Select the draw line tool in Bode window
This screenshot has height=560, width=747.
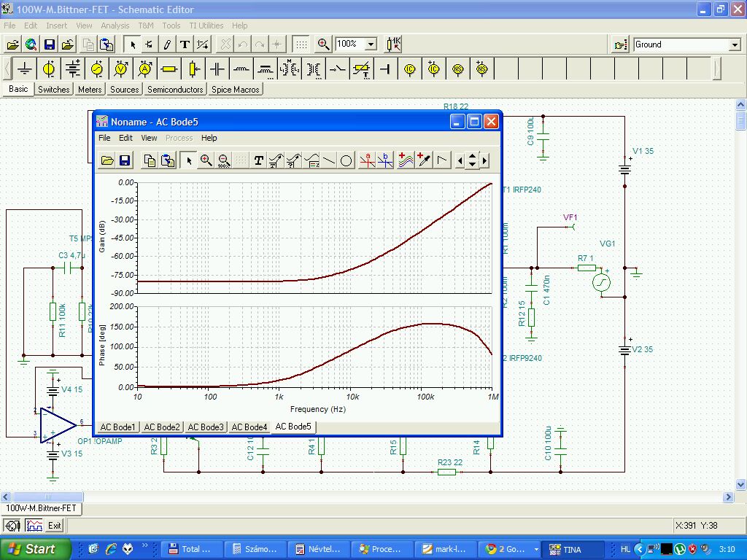click(x=329, y=160)
